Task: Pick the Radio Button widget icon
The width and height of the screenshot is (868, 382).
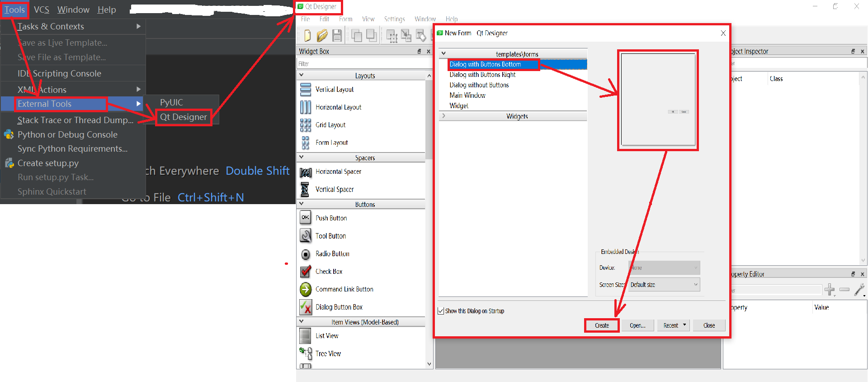Action: pos(306,254)
